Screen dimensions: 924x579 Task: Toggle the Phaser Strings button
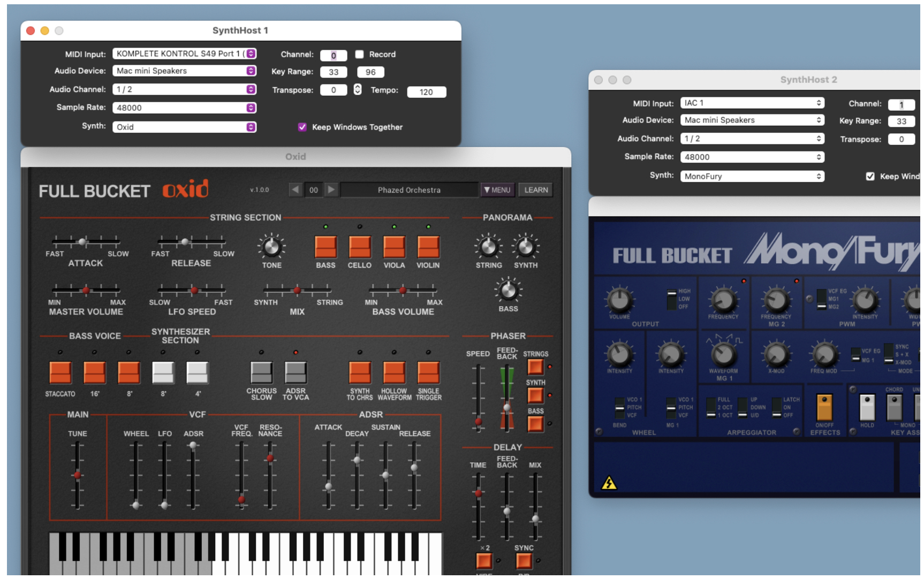(535, 367)
